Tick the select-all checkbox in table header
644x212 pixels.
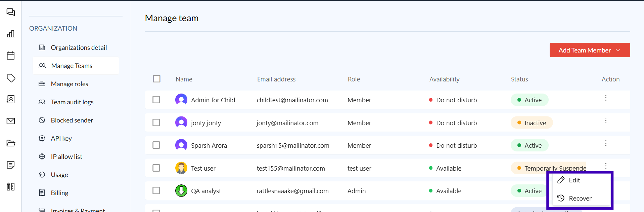pos(156,79)
